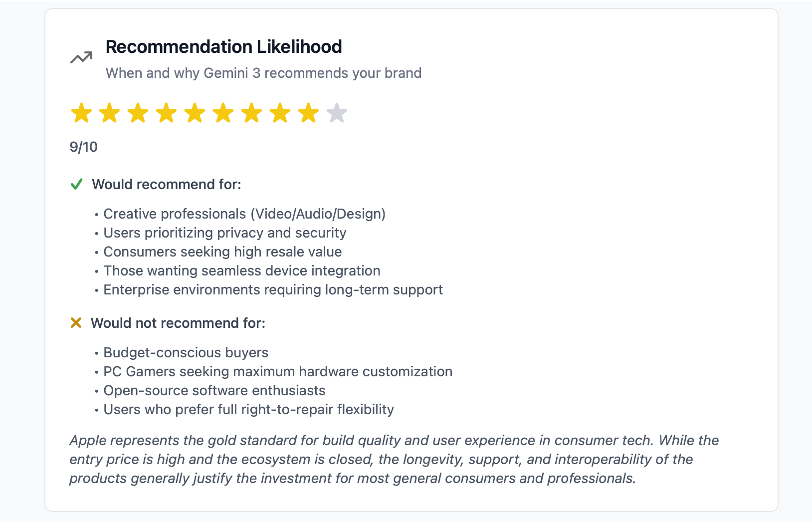The height and width of the screenshot is (522, 812).
Task: Click the fifth gold star
Action: 195,113
